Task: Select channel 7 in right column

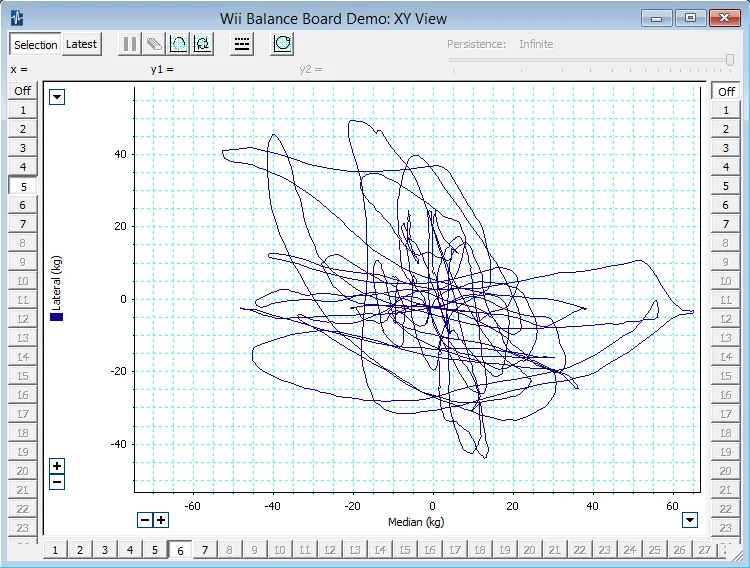Action: click(x=726, y=224)
